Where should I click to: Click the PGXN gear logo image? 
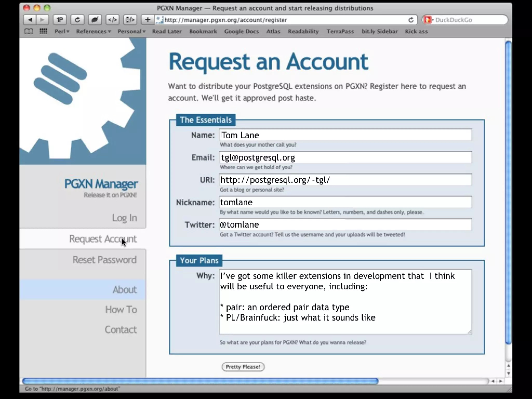83,101
